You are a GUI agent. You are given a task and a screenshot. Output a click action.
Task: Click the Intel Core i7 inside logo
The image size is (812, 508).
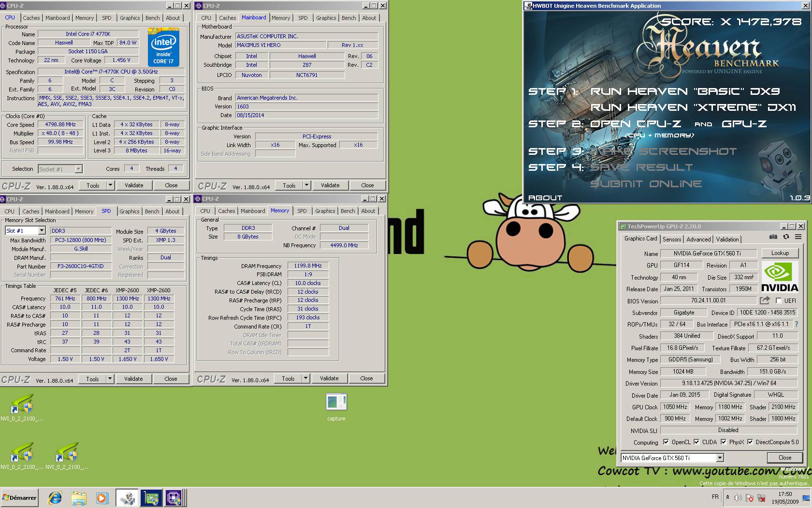163,47
